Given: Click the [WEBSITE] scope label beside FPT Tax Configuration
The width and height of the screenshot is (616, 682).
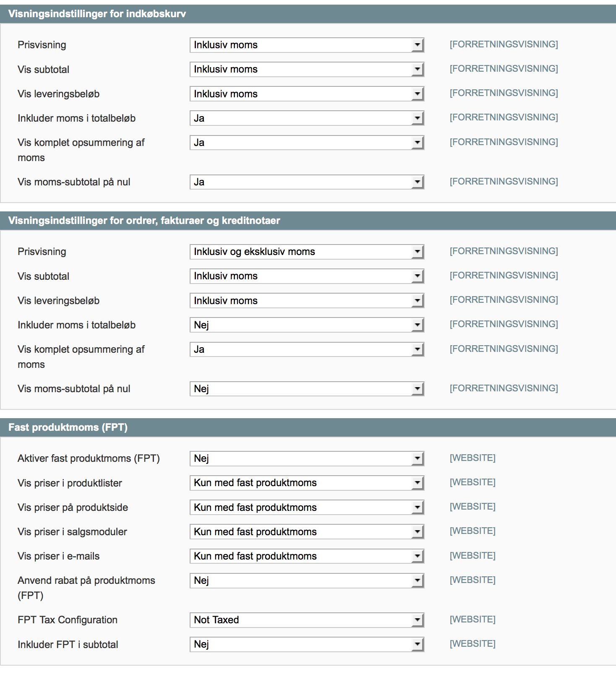Looking at the screenshot, I should click(x=472, y=620).
